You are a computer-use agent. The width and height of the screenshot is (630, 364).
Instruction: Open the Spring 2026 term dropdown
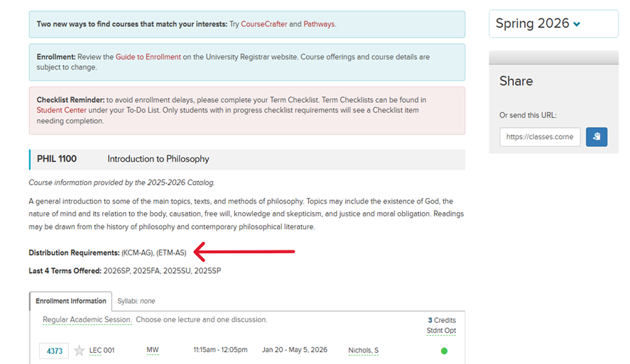(x=553, y=23)
